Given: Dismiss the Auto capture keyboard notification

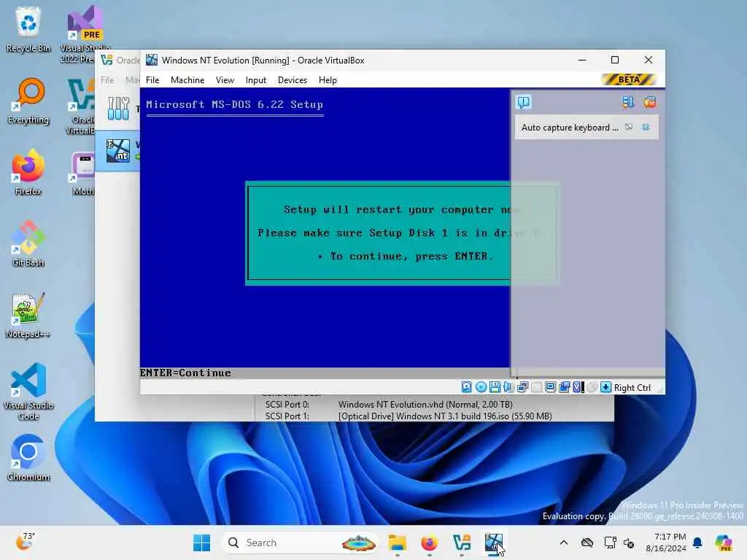Looking at the screenshot, I should tap(646, 127).
